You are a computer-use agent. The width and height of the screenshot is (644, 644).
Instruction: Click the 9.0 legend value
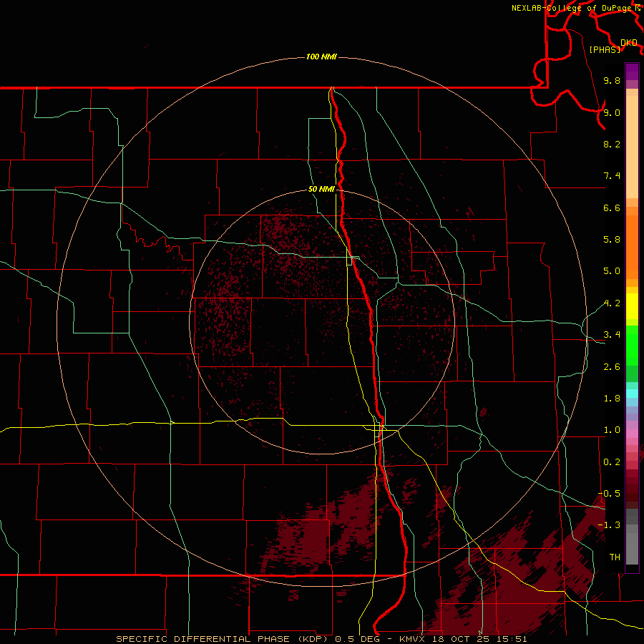[612, 112]
